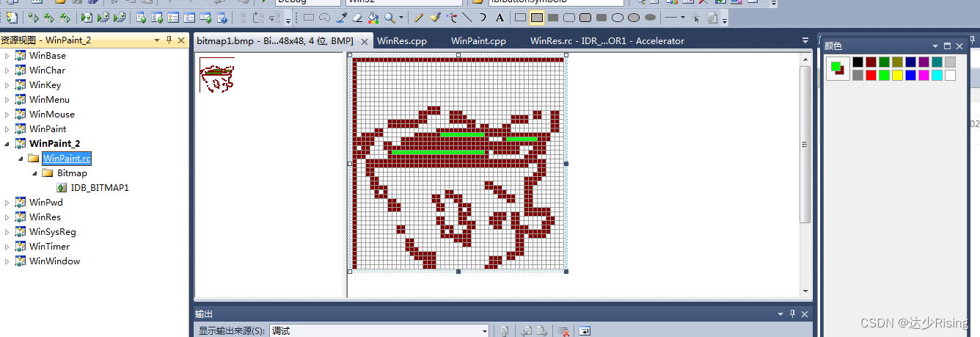
Task: Select the solid filled Rounded Rectangle tool
Action: [x=601, y=17]
